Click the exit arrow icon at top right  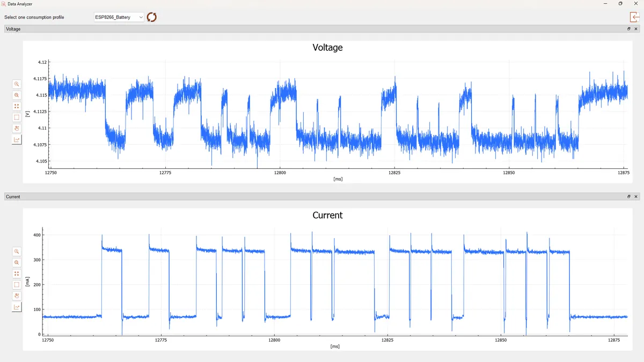635,17
